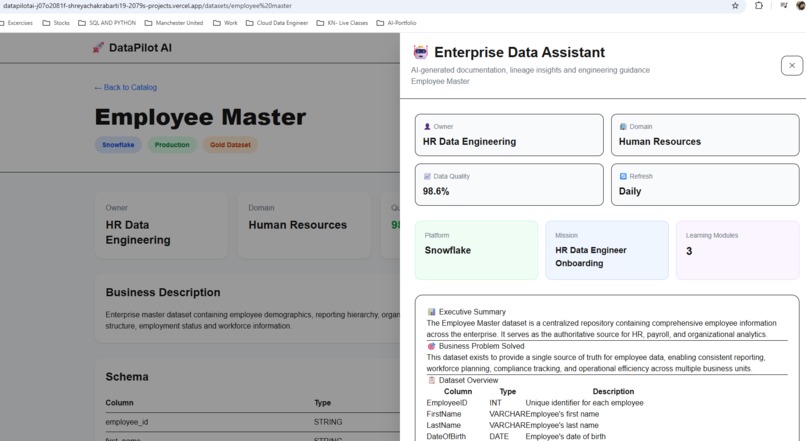Viewport: 806px width, 441px height.
Task: Click the Data Quality chart icon
Action: (427, 176)
